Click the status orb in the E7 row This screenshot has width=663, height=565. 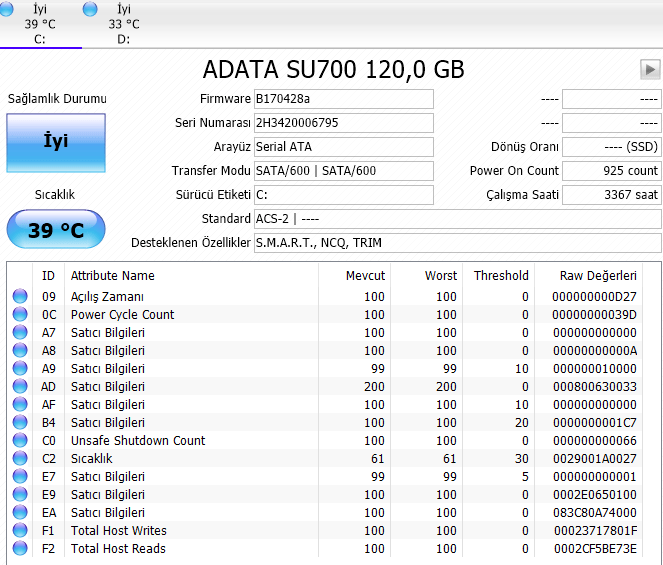click(20, 477)
